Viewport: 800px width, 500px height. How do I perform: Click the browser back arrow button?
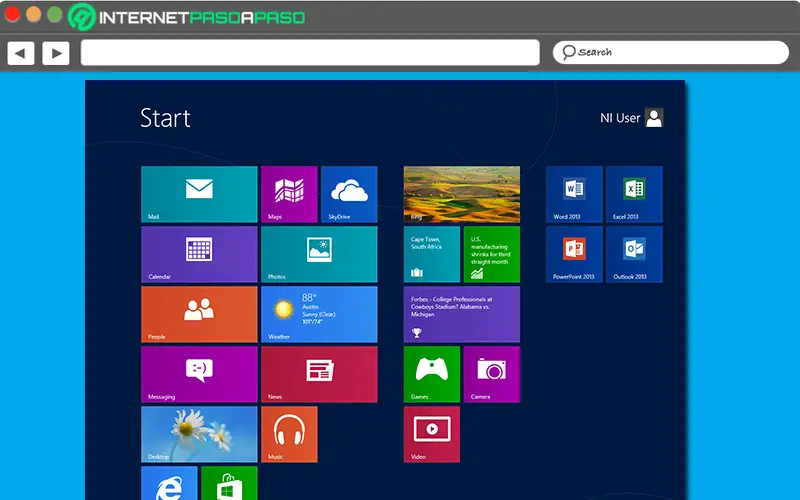click(x=21, y=53)
